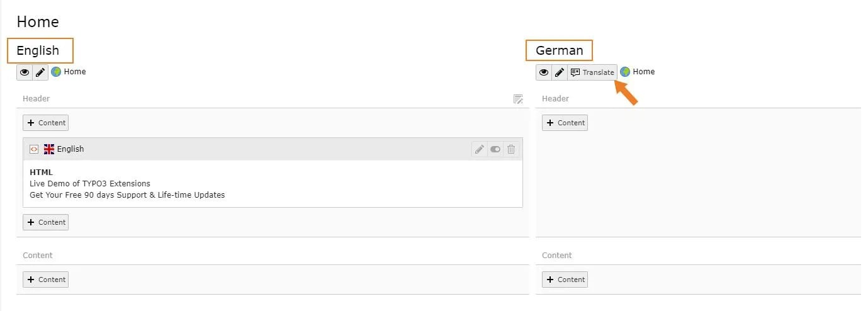Viewport: 868px width, 311px height.
Task: Click the globe icon beside English Home
Action: point(56,72)
